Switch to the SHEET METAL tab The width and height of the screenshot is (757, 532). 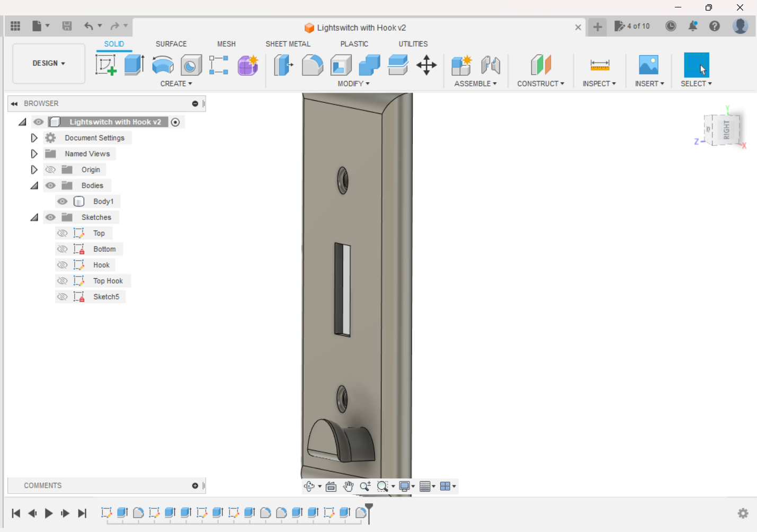tap(288, 44)
